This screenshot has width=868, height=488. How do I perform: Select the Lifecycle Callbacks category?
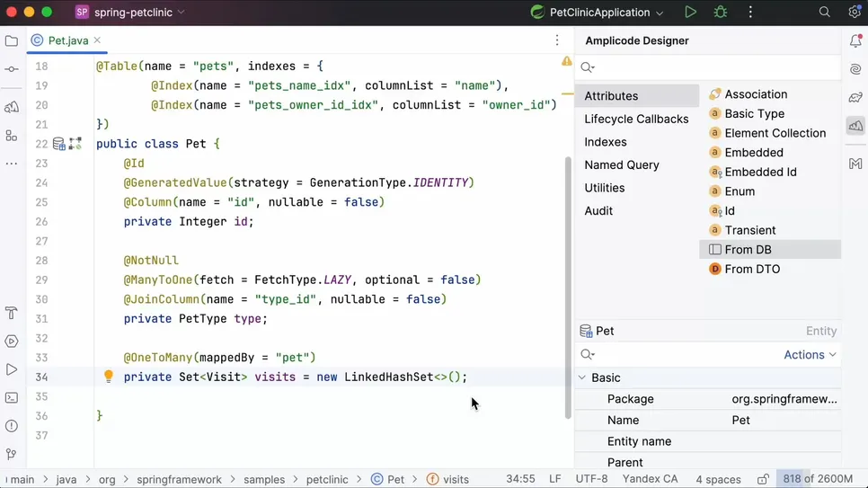(636, 120)
